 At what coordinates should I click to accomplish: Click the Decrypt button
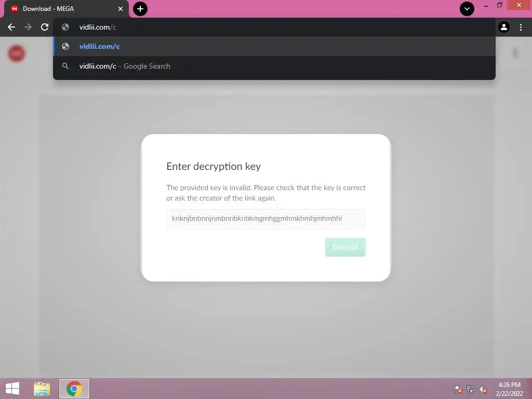(345, 247)
